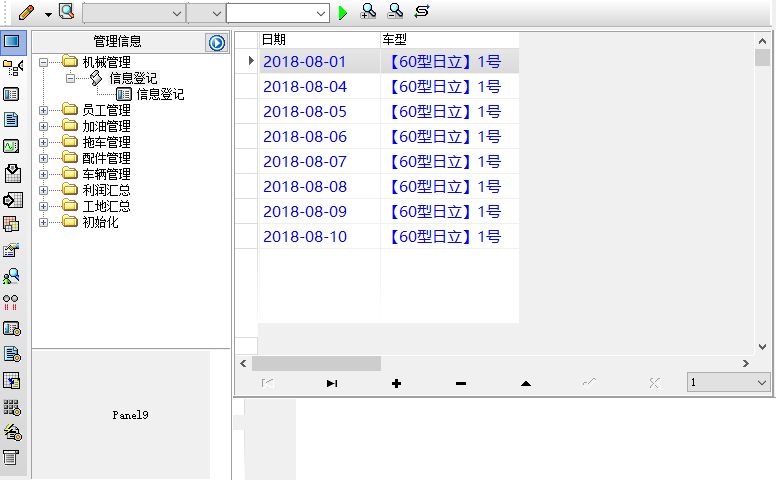Click the blue circular arrow in 管理信息 header
776x480 pixels.
click(216, 43)
